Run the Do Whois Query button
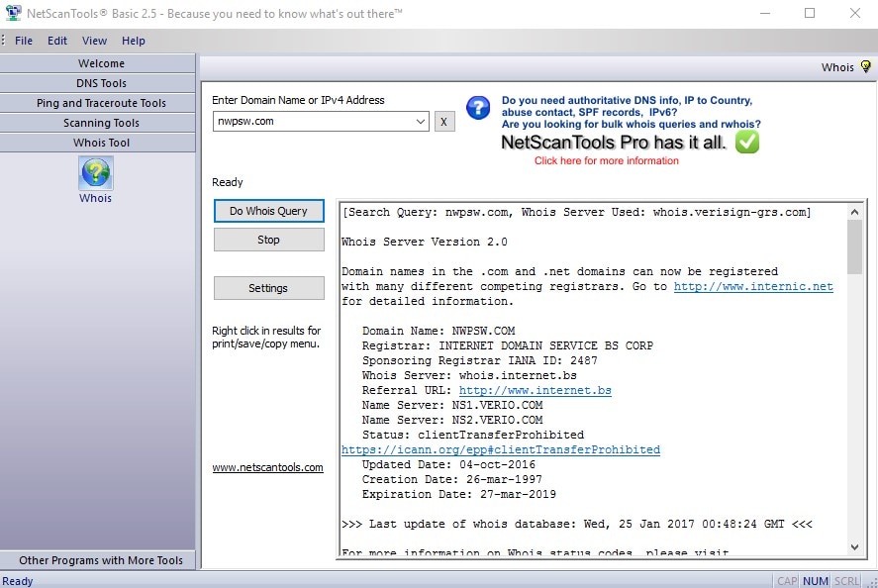 tap(269, 211)
